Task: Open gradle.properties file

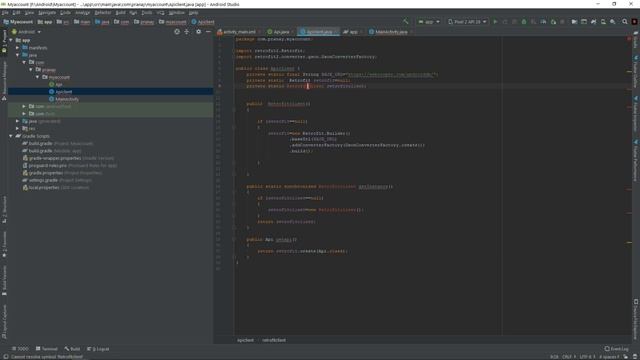Action: pos(45,173)
